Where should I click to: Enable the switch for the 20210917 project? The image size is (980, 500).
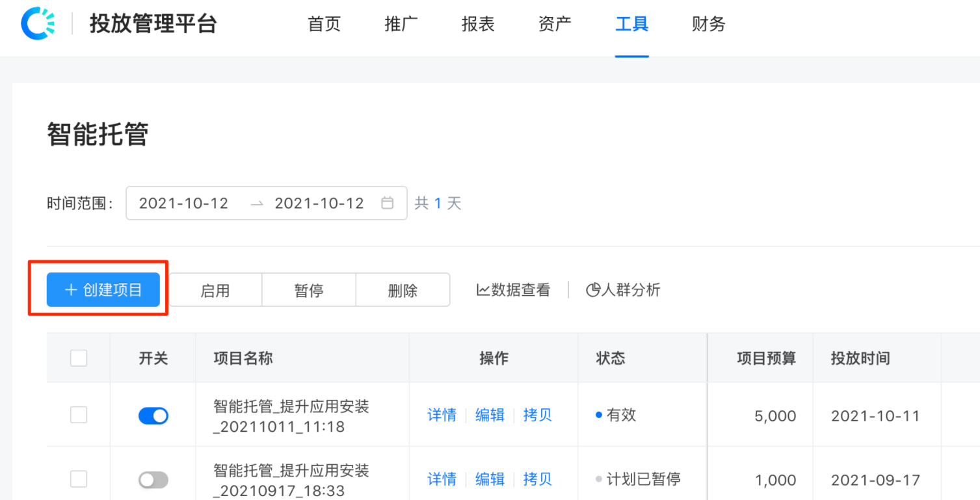point(153,479)
